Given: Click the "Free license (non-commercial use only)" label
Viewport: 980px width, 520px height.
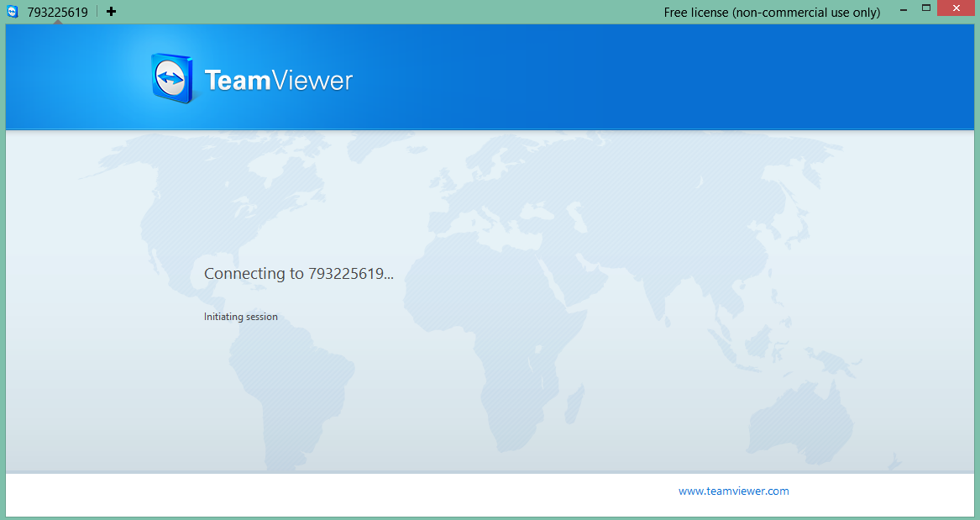Looking at the screenshot, I should (772, 13).
